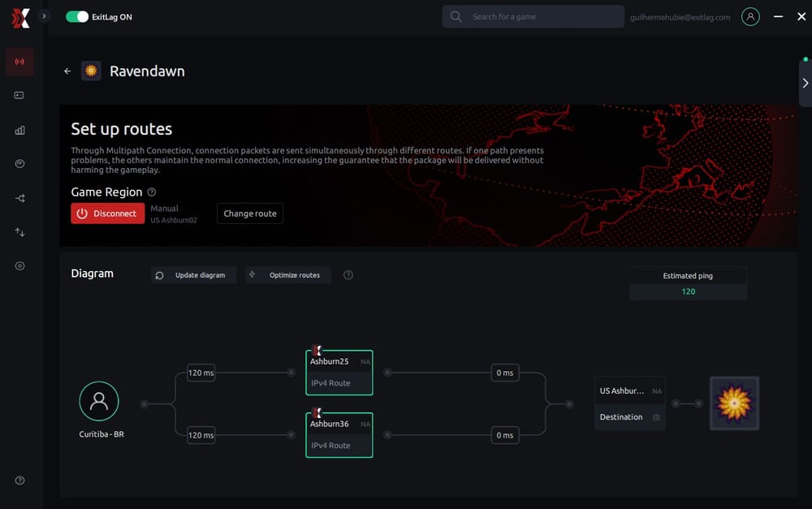
Task: Select the Ashburn36 route node
Action: pyautogui.click(x=339, y=435)
